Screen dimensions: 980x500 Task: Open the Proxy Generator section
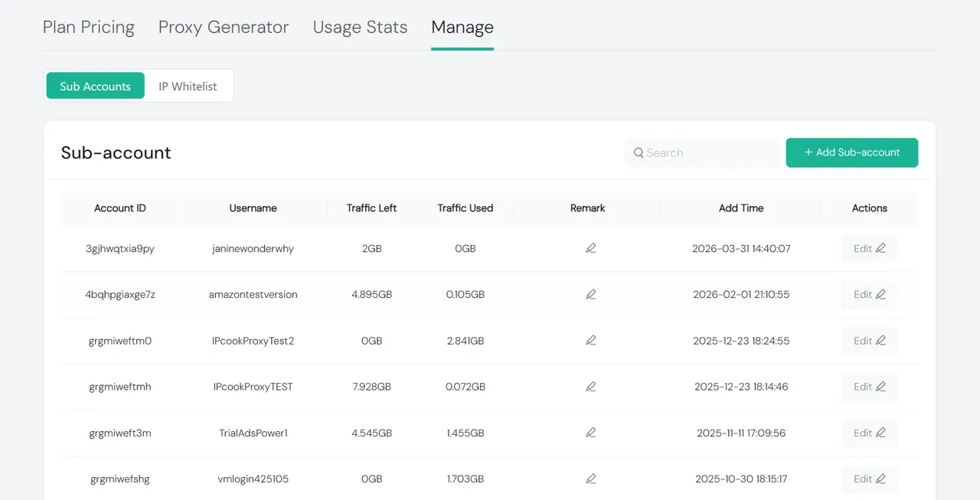click(x=224, y=27)
